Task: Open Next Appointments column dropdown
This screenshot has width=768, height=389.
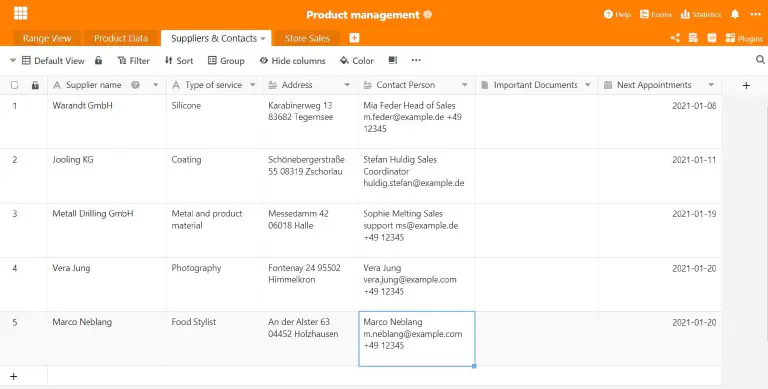Action: [x=711, y=85]
